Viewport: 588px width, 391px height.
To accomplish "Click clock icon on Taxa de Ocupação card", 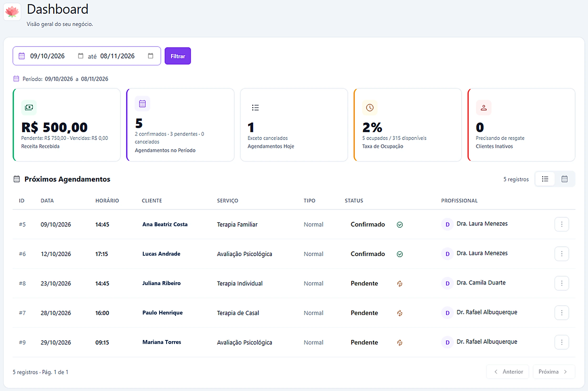I will point(370,107).
